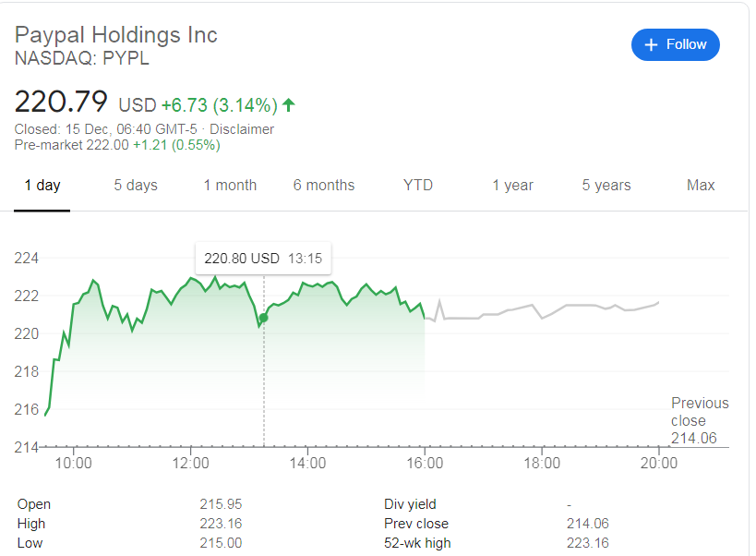The width and height of the screenshot is (756, 556).
Task: Click the plus icon inside the Follow button
Action: (653, 44)
